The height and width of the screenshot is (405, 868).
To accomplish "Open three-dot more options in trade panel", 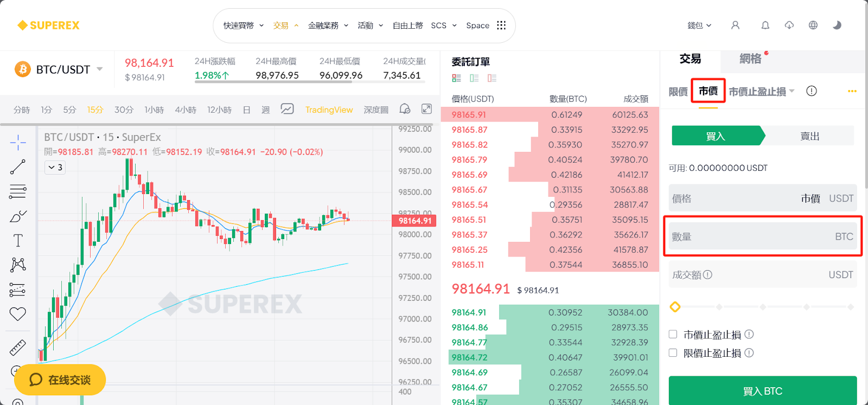I will coord(852,91).
